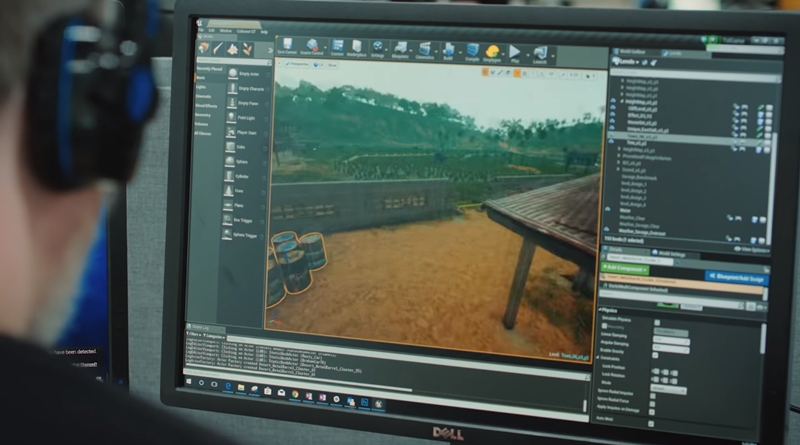Viewport: 800px width, 445px height.
Task: Click the Blueprint/Add Script button
Action: coord(736,278)
